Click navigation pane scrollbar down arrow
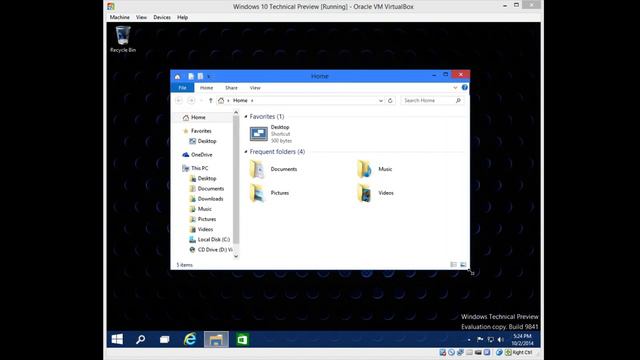 pos(236,256)
